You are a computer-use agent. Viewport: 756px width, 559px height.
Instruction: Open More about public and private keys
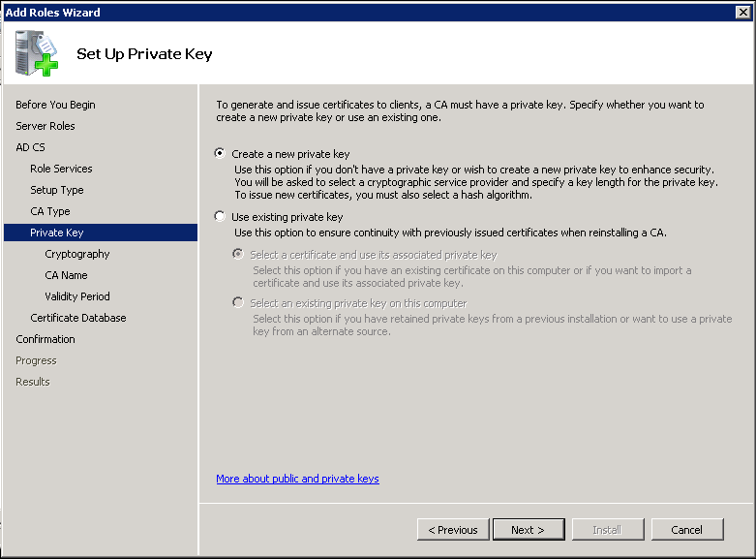click(x=297, y=479)
